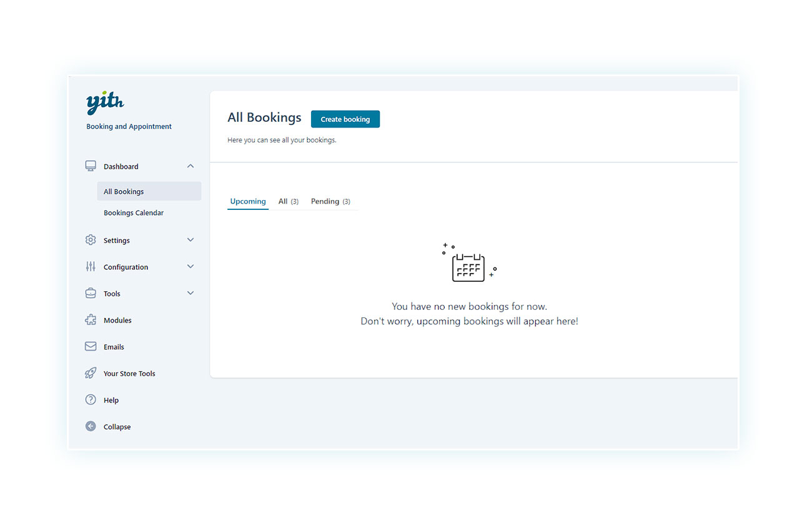Viewport: 812px width, 518px height.
Task: Click "Booking and Appointment" plugin title
Action: point(129,126)
